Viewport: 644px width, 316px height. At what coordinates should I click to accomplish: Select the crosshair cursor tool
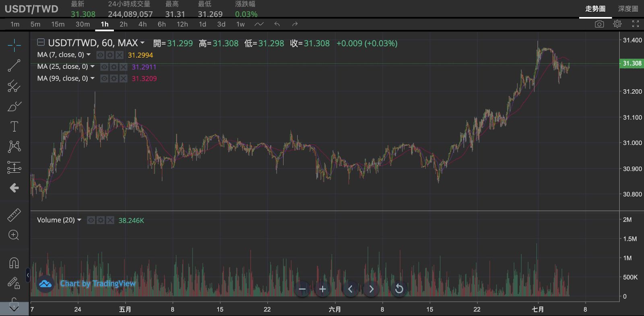(x=14, y=45)
